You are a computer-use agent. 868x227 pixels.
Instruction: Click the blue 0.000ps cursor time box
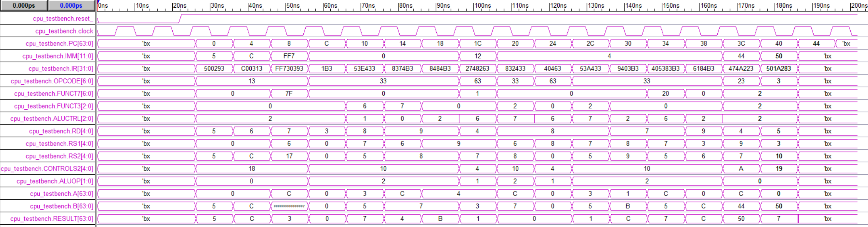pos(71,6)
